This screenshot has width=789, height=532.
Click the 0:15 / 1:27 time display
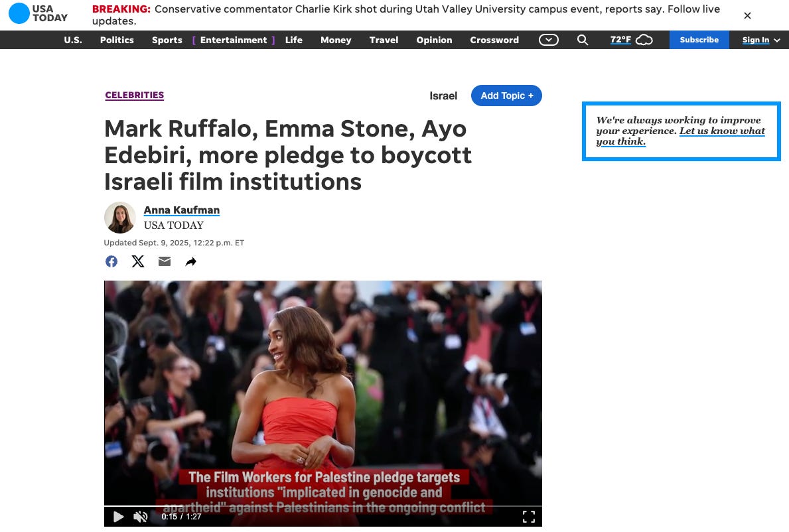pyautogui.click(x=181, y=517)
